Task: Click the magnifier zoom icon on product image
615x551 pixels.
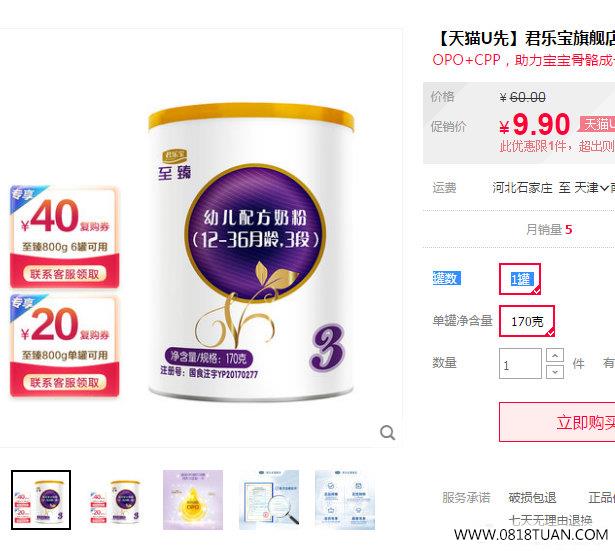Action: [387, 433]
